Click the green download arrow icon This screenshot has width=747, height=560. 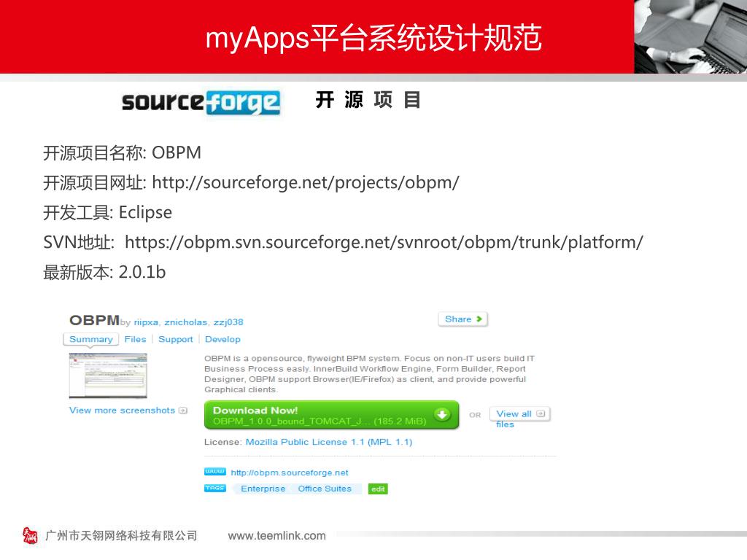(x=442, y=415)
